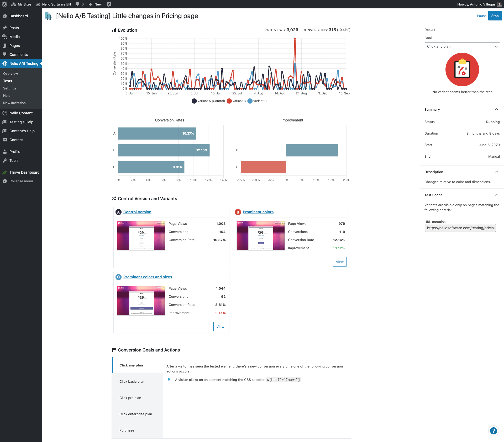Screen dimensions: 504x442
Task: Click the comments bubble icon in admin bar
Action: 77,4
